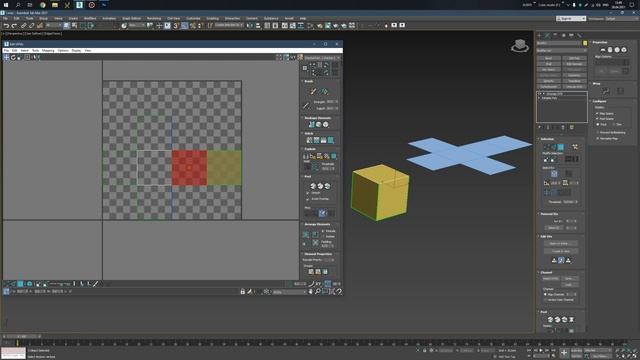The width and height of the screenshot is (640, 360).
Task: Open the Select menu in Edit UVWs
Action: point(24,51)
